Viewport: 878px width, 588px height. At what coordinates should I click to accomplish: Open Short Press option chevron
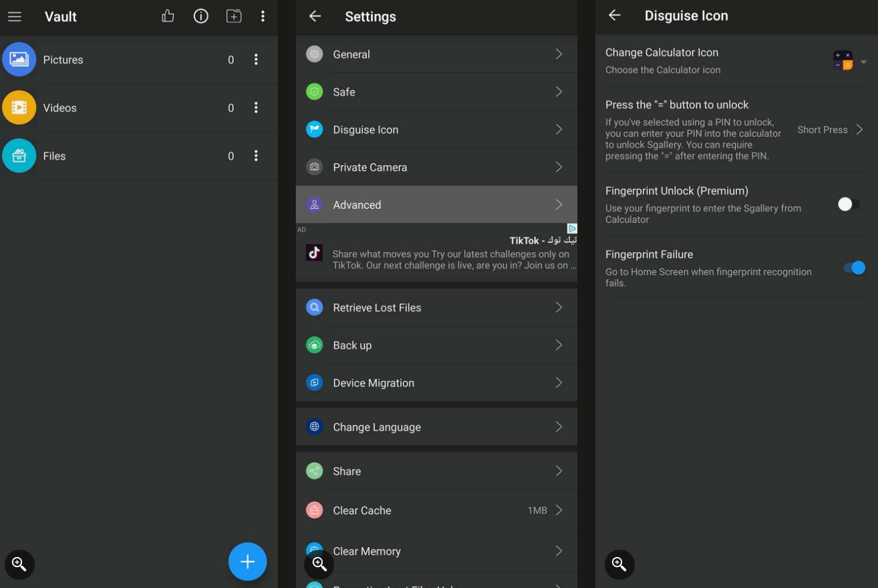[860, 129]
